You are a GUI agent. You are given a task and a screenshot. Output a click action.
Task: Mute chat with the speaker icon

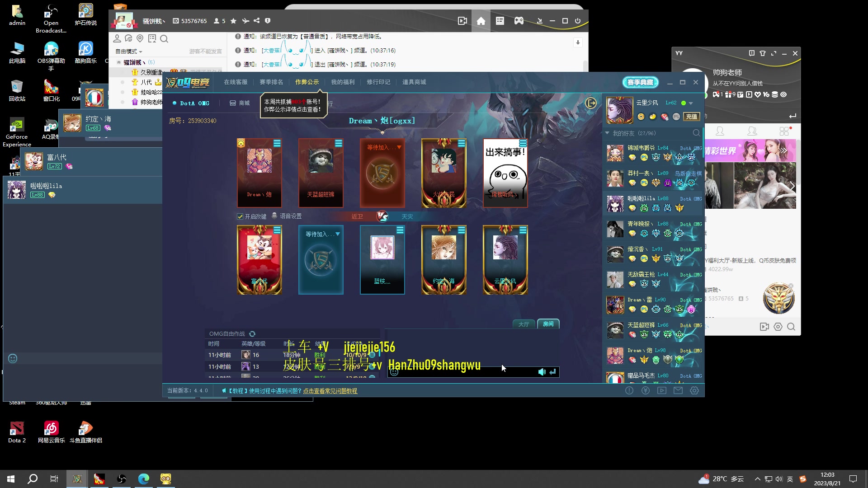(x=542, y=372)
